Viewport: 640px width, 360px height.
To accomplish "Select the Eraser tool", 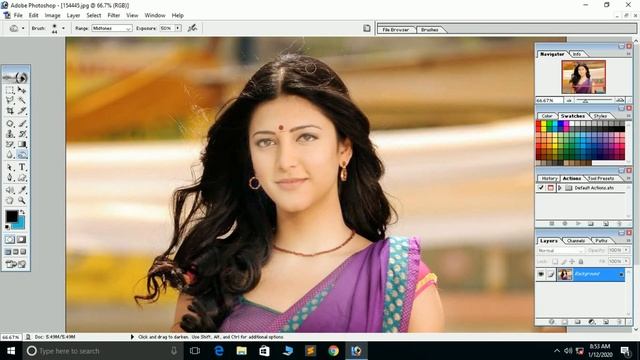I will coord(10,144).
